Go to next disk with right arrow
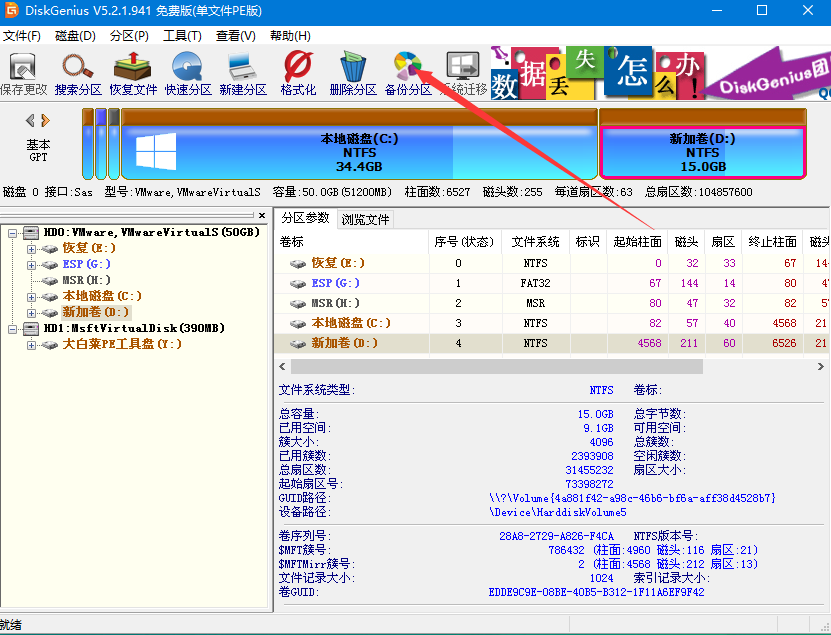The width and height of the screenshot is (831, 635). point(46,121)
